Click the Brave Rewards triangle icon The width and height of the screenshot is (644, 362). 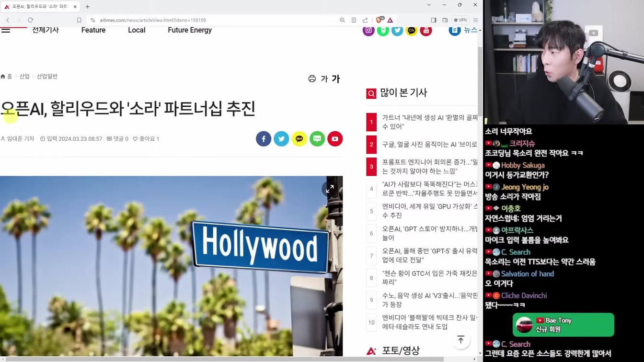(390, 20)
